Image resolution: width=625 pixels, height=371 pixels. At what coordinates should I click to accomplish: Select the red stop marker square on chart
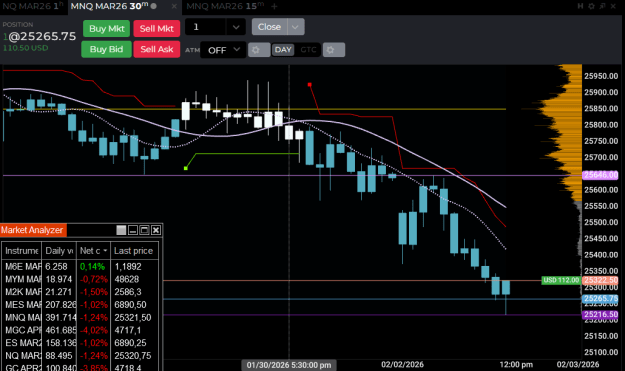tap(309, 84)
